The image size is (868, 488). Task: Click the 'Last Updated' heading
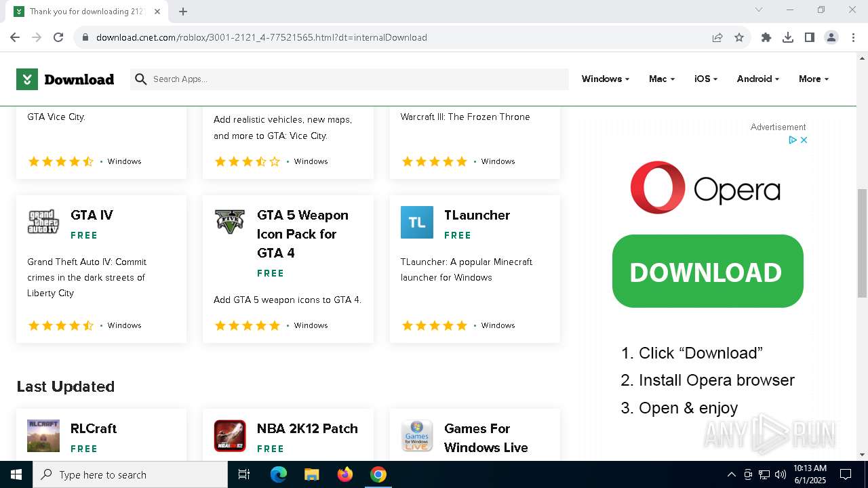(66, 386)
